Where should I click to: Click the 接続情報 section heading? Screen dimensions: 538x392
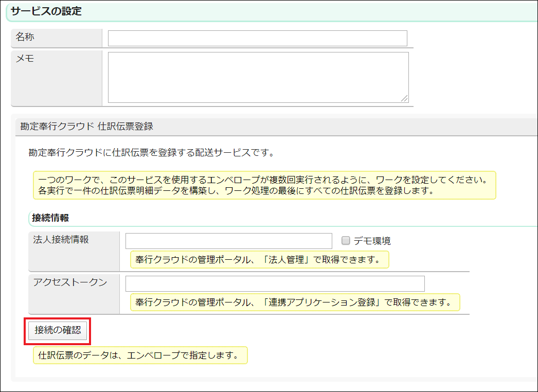[50, 218]
